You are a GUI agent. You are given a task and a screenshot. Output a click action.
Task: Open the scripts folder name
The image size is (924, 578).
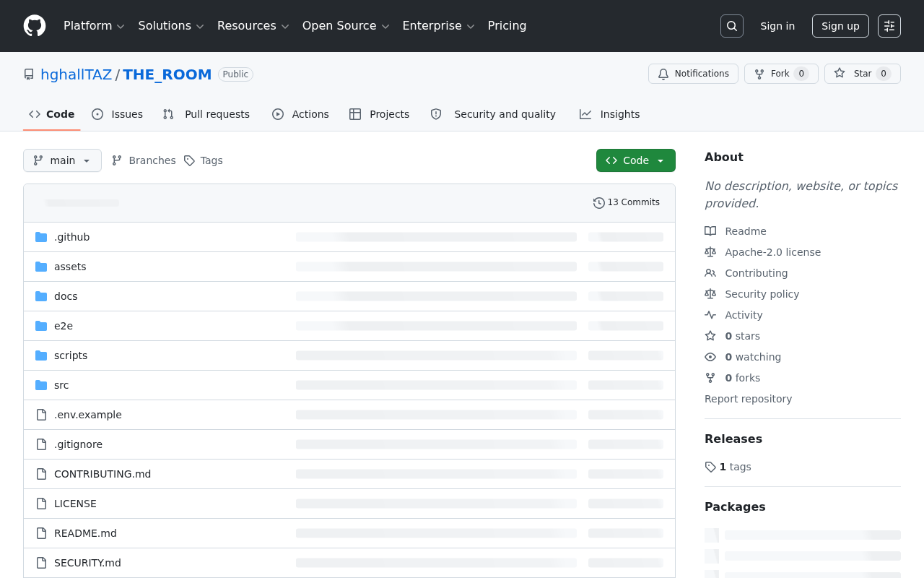pos(71,355)
